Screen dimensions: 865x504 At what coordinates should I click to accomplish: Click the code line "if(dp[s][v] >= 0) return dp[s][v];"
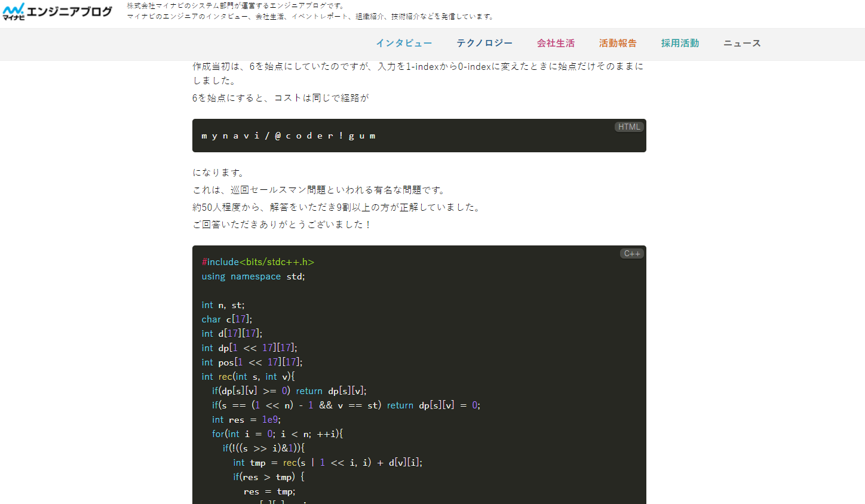[x=289, y=391]
